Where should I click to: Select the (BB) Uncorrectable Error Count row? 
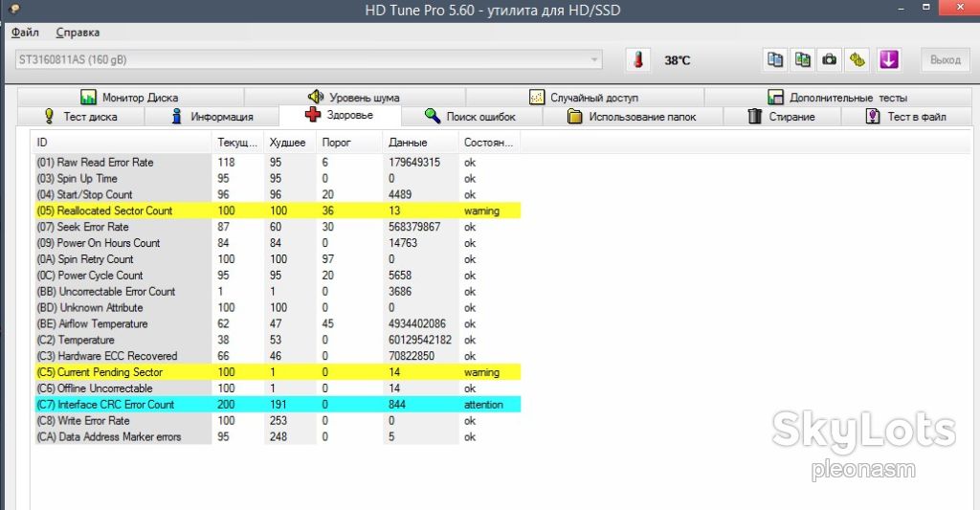278,291
